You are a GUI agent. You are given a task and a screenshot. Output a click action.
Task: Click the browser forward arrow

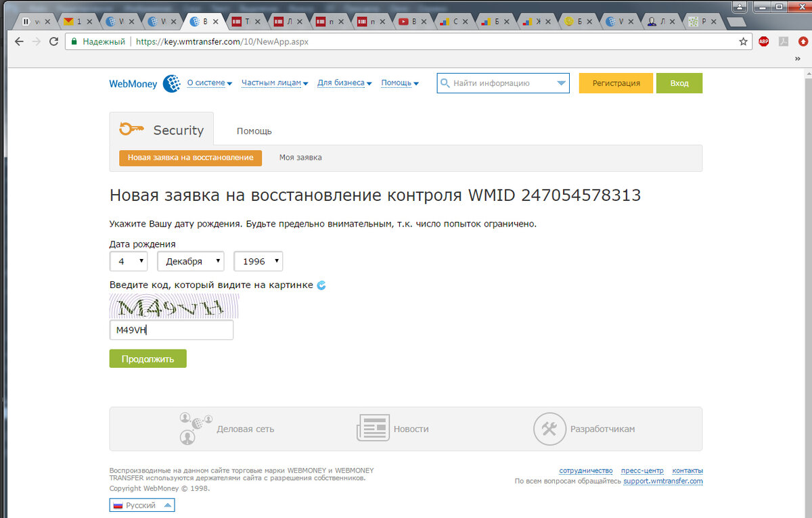(x=37, y=41)
